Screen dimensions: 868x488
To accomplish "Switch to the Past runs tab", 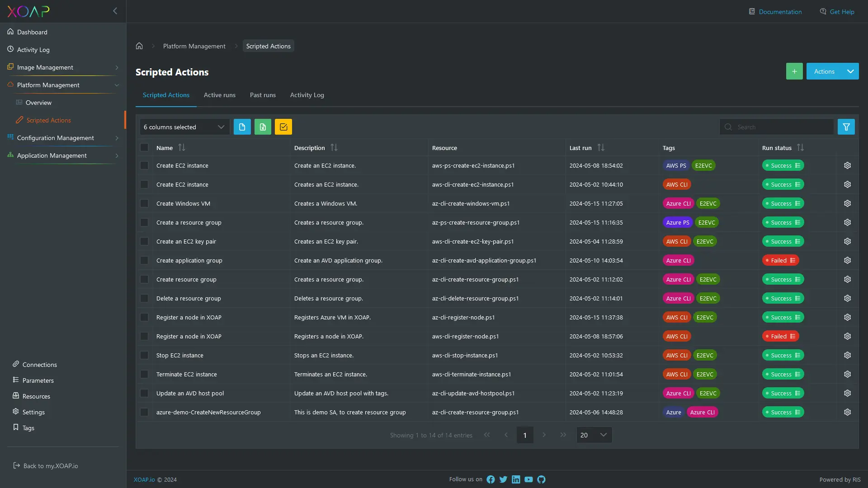I will click(x=263, y=95).
